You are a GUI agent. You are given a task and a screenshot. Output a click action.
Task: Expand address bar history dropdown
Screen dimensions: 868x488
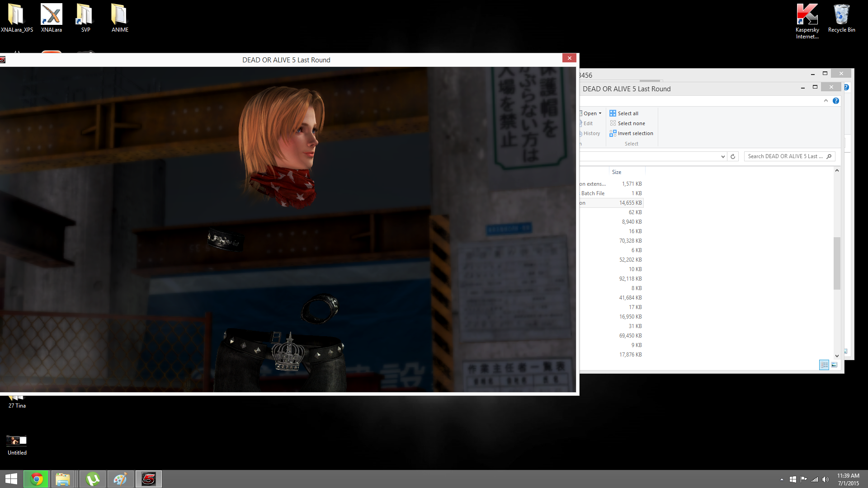722,156
